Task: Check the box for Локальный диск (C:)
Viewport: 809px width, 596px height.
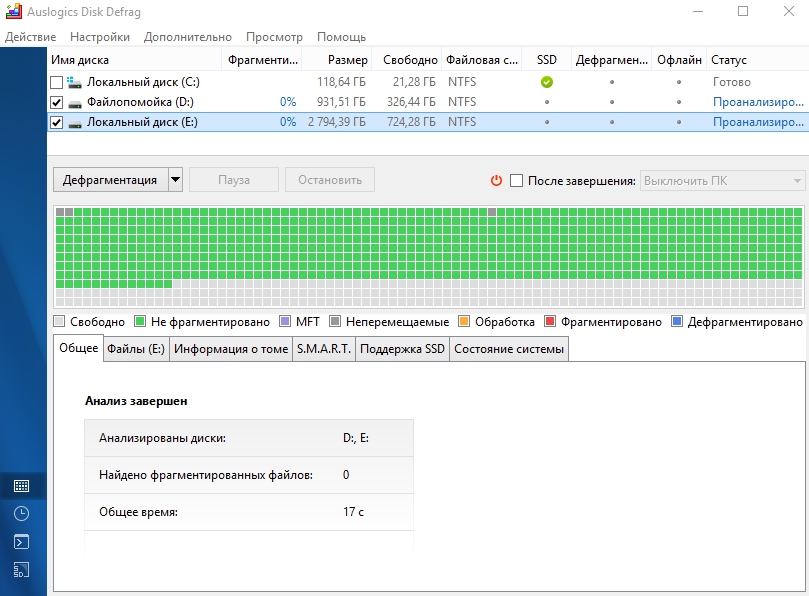Action: 56,82
